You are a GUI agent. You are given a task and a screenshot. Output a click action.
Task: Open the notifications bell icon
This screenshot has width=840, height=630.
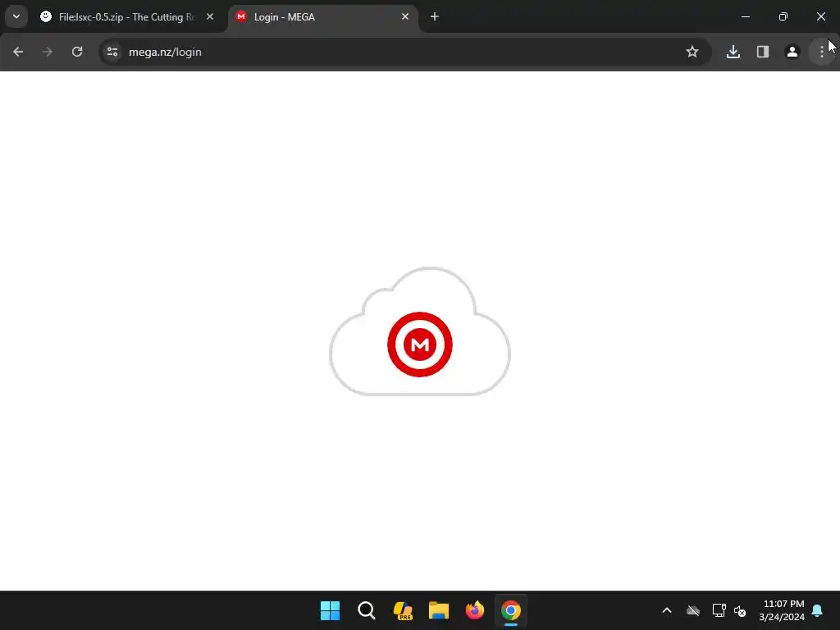click(818, 610)
